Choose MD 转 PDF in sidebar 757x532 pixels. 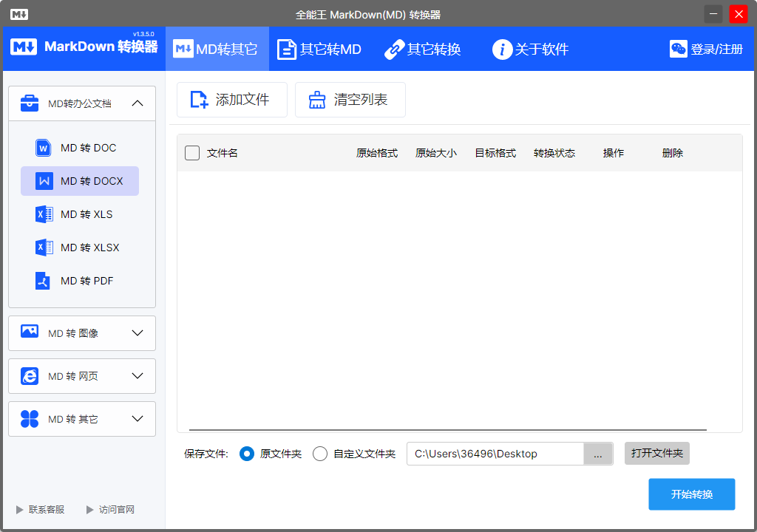80,281
